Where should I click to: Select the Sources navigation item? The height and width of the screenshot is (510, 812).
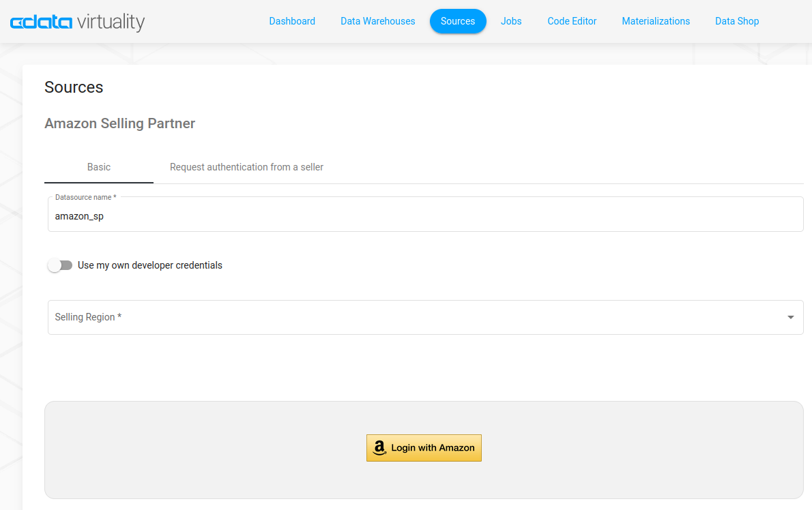458,21
